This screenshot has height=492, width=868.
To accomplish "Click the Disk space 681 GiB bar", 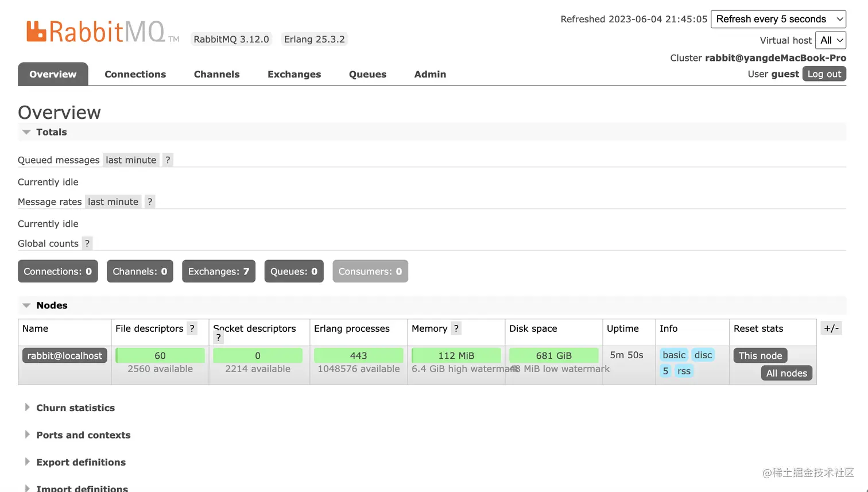I will tap(554, 355).
